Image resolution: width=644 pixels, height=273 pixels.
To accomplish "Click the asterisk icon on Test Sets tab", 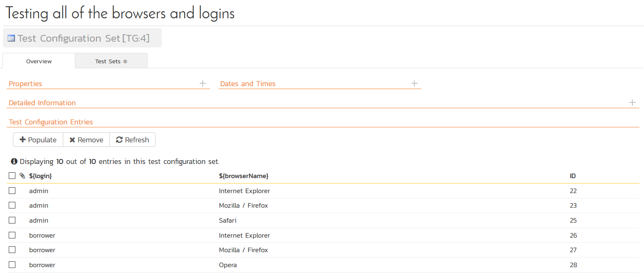I will [125, 61].
